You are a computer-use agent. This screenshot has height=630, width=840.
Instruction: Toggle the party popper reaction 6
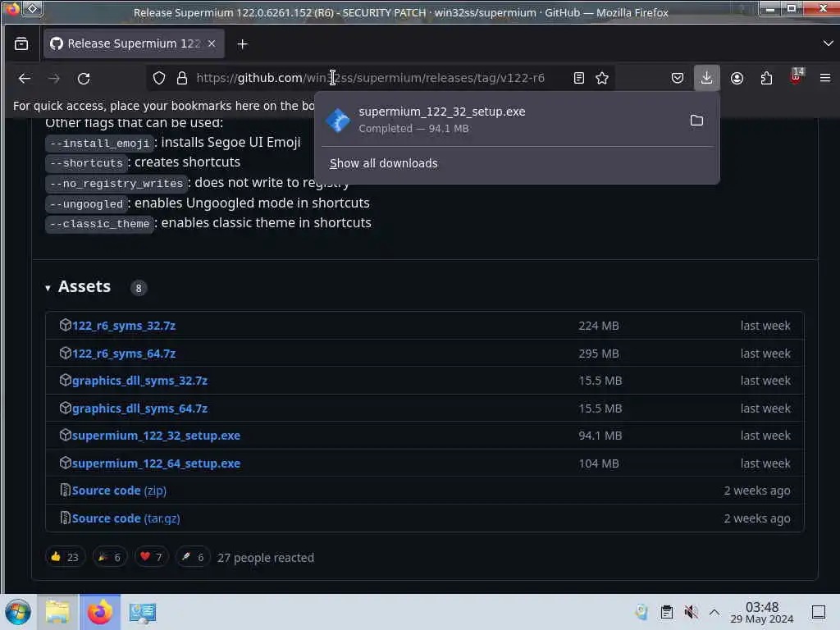109,557
